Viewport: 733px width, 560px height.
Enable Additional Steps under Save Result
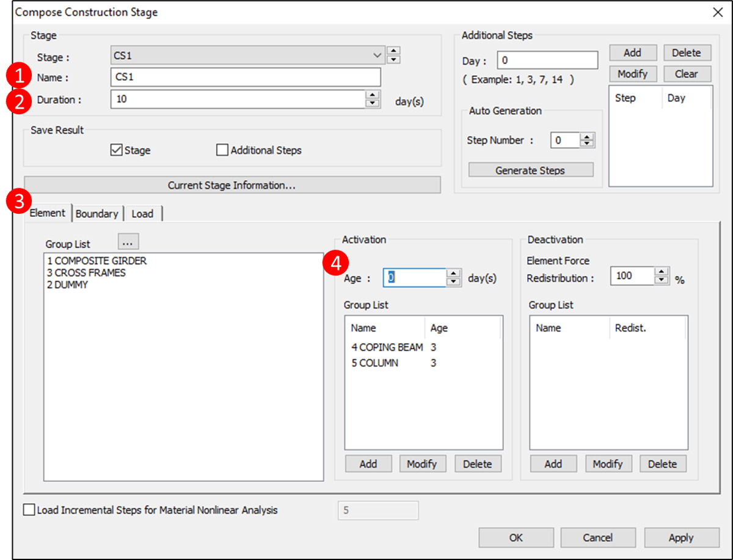click(222, 150)
